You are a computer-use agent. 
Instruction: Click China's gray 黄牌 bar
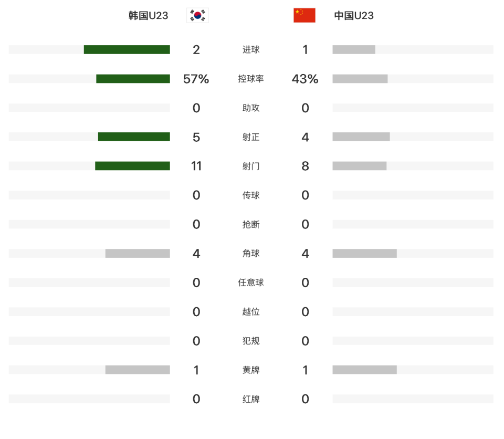[364, 370]
